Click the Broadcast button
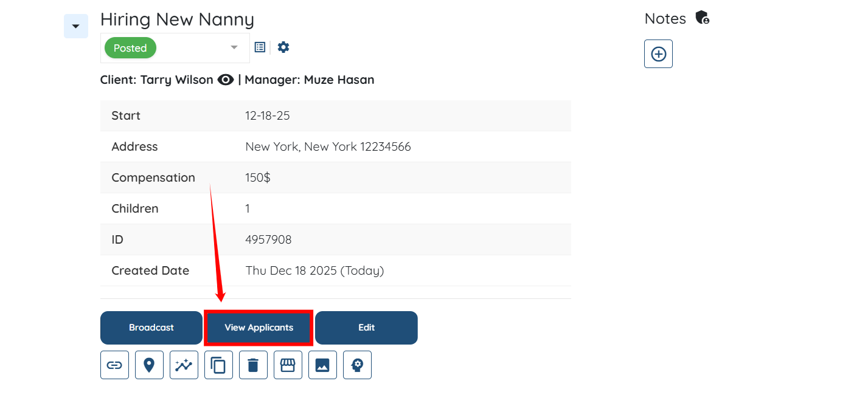 [x=151, y=328]
